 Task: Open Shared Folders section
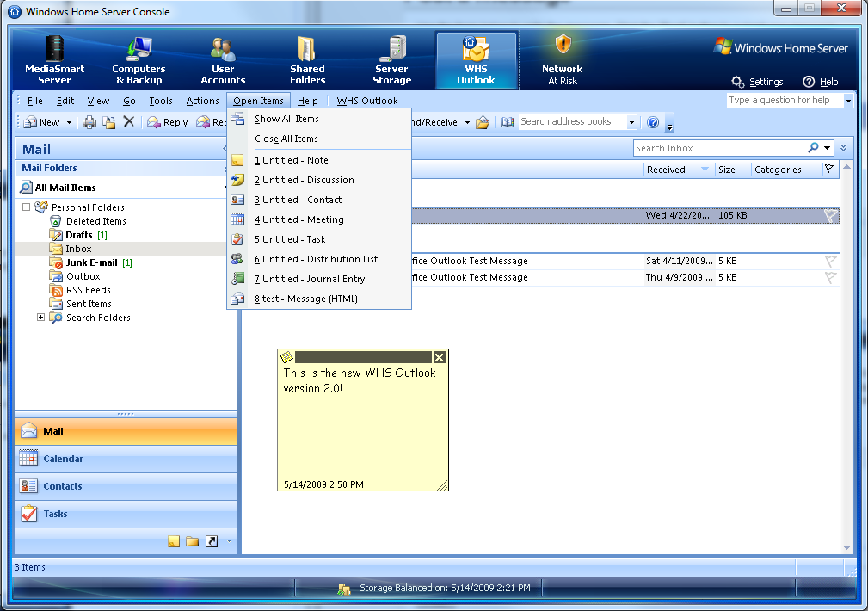[307, 60]
